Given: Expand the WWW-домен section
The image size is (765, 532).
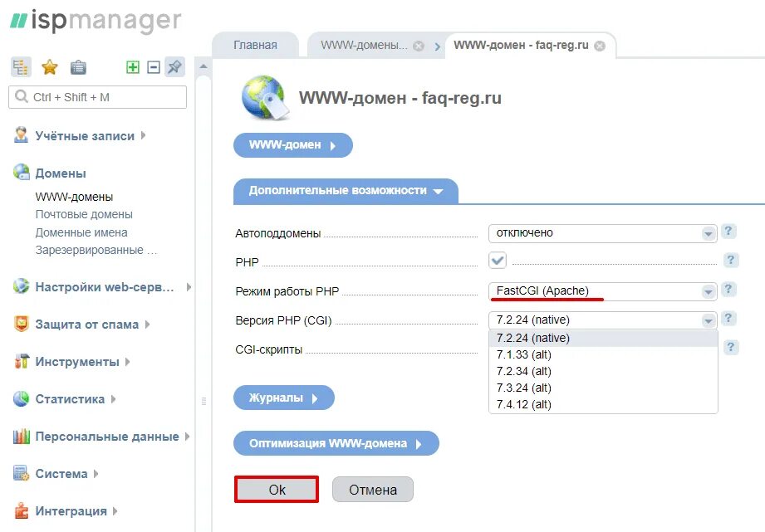Looking at the screenshot, I should (x=292, y=145).
